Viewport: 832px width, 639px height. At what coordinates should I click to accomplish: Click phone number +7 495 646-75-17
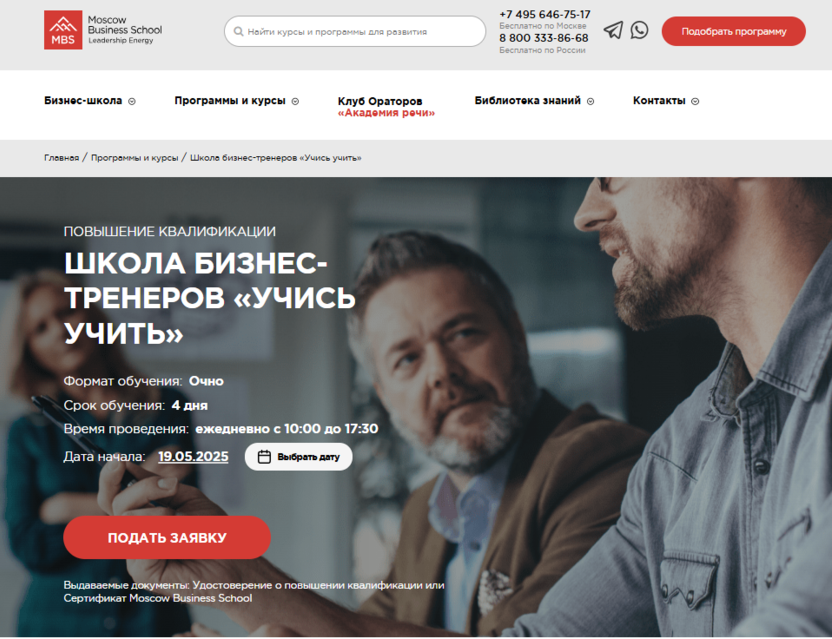point(544,14)
